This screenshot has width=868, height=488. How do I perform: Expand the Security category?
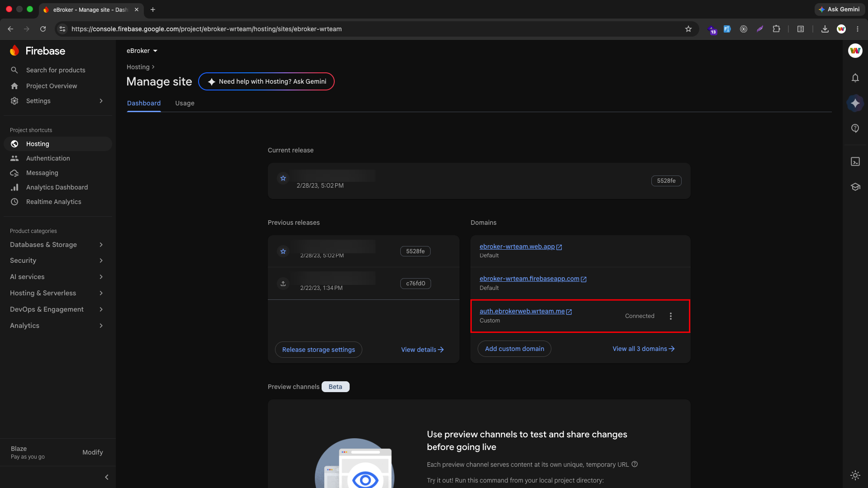tap(58, 261)
